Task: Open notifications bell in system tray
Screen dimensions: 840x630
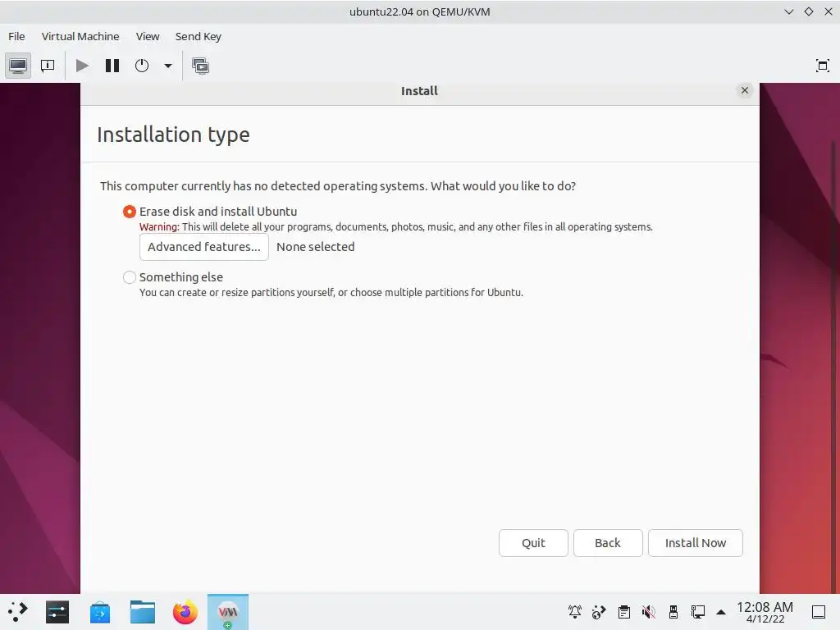Action: (575, 612)
